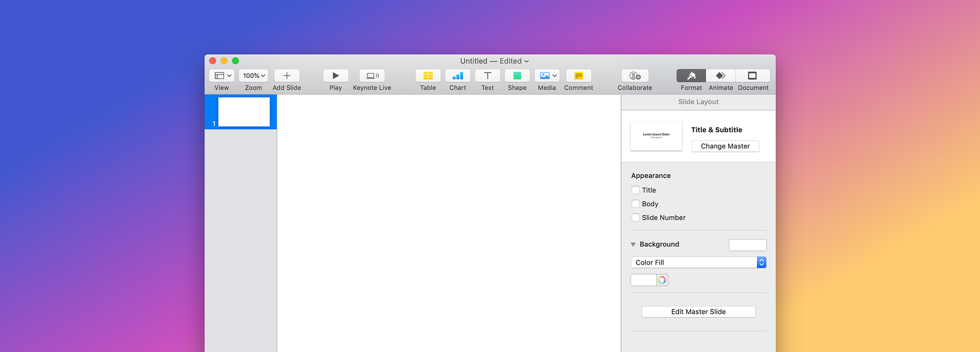Click the Change Master button

point(725,146)
